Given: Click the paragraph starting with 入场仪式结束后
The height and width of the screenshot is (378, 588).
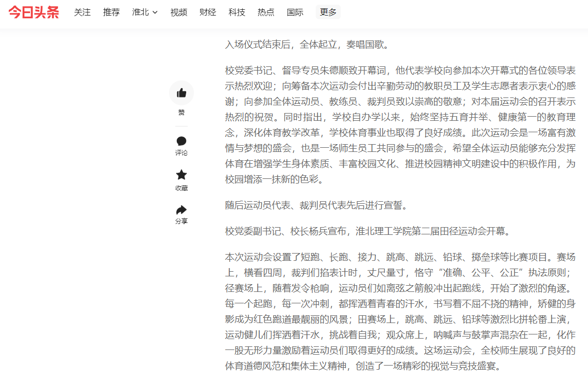Looking at the screenshot, I should pyautogui.click(x=307, y=45).
